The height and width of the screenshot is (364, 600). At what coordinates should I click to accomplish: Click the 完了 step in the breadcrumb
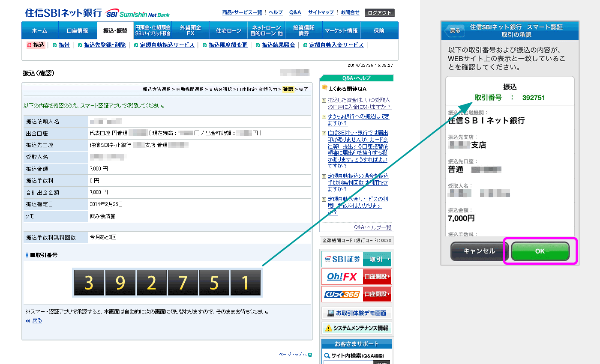coord(303,90)
